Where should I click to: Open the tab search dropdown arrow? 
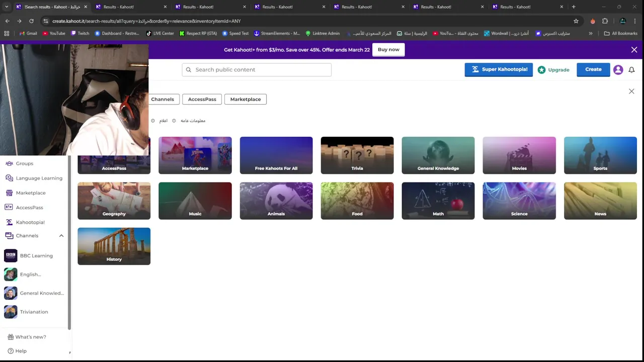pos(7,7)
